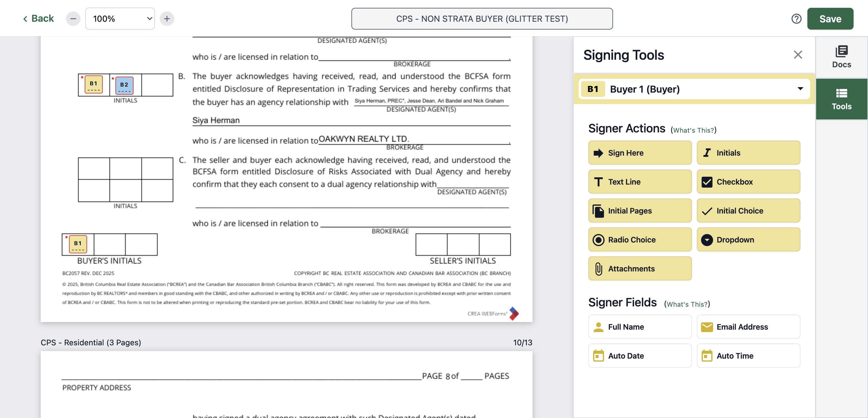
Task: Select the Dropdown field tool
Action: (748, 240)
